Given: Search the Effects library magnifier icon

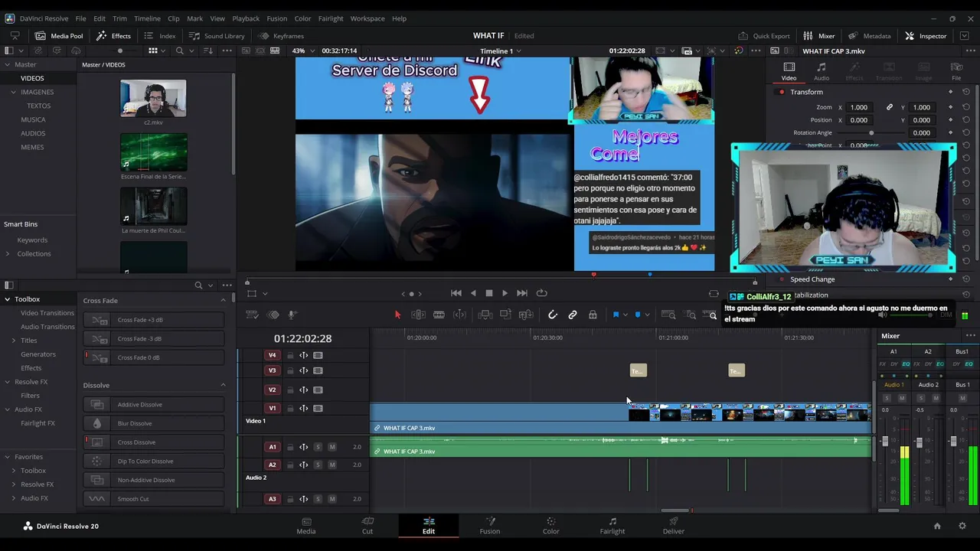Looking at the screenshot, I should pos(198,285).
